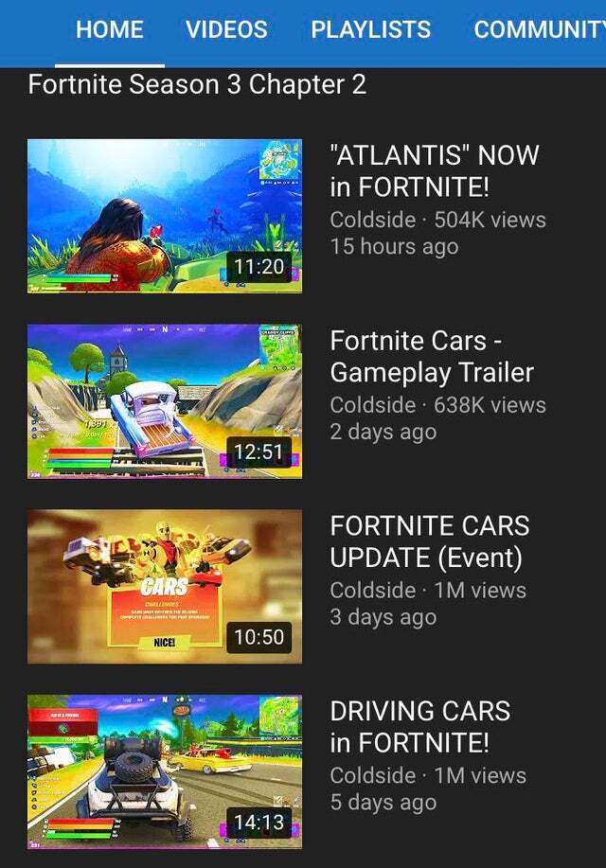Screen dimensions: 606x868
Task: Click the 11:20 duration badge
Action: coord(258,267)
